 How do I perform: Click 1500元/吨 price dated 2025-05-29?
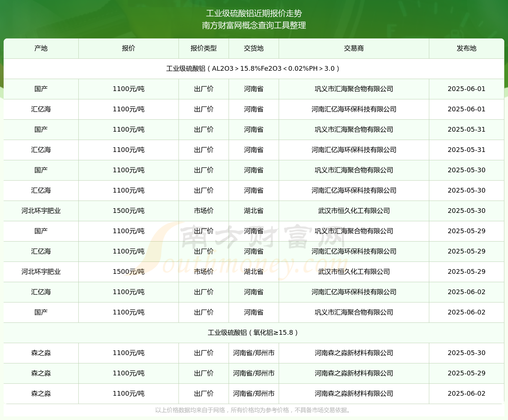128,272
